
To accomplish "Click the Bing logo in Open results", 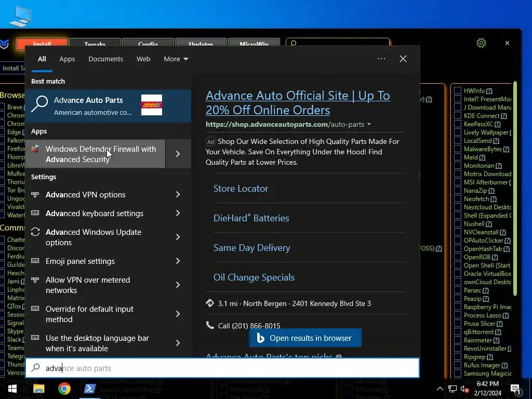I will [260, 338].
